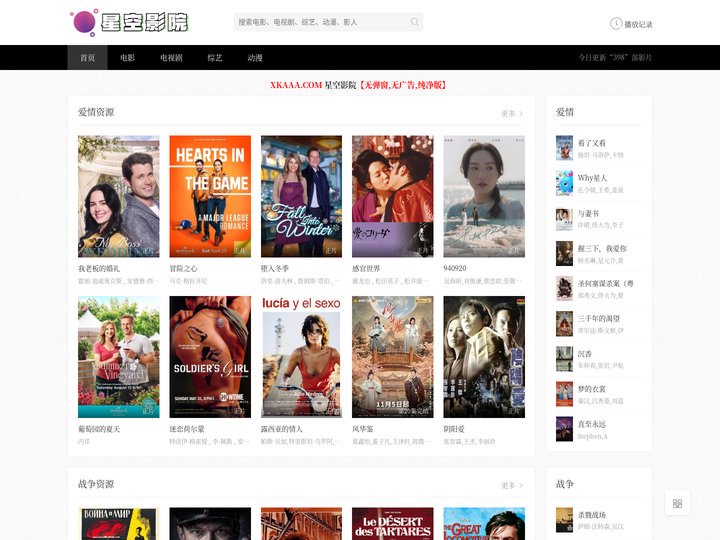Click the 我老板的婚礼 title link

[x=99, y=268]
